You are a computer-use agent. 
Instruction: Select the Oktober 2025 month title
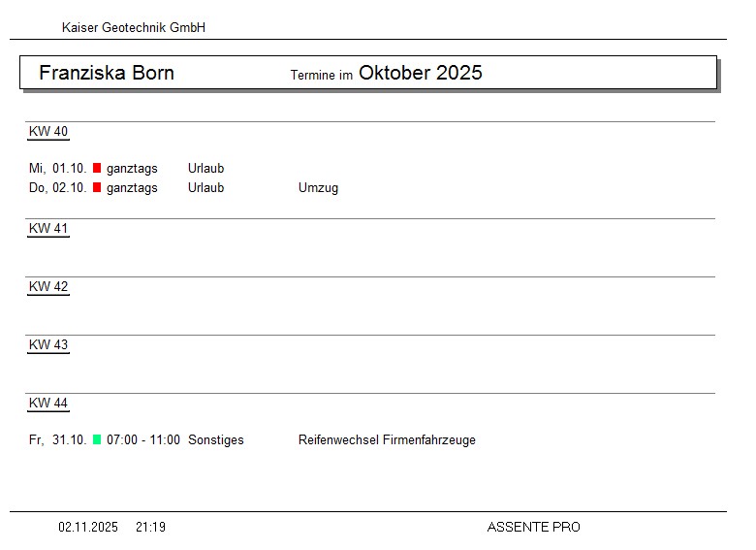420,73
